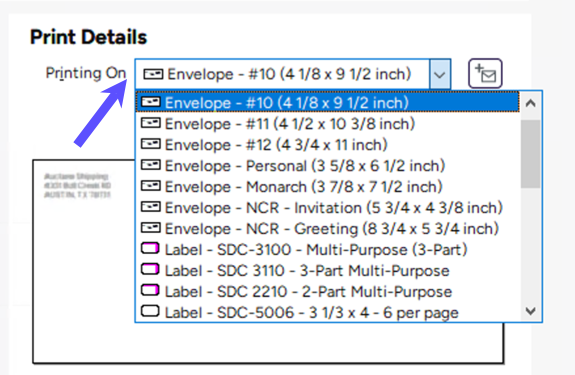Click the add new envelope icon button

click(485, 74)
